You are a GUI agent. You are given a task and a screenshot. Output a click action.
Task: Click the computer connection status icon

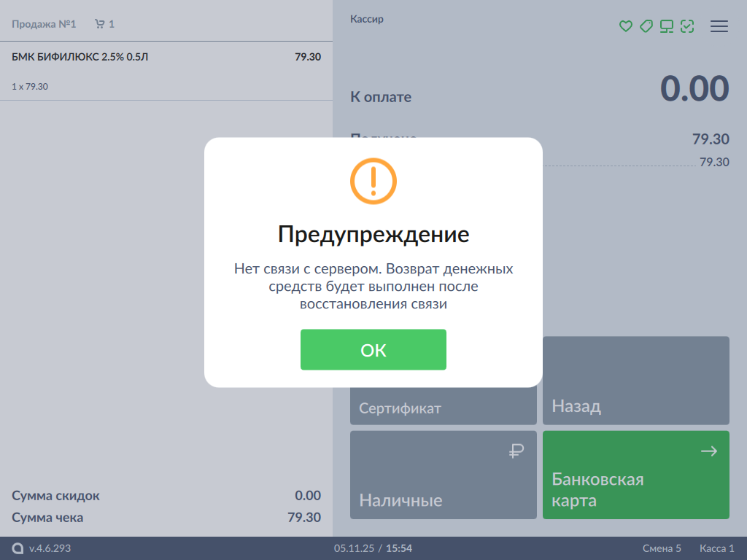666,26
